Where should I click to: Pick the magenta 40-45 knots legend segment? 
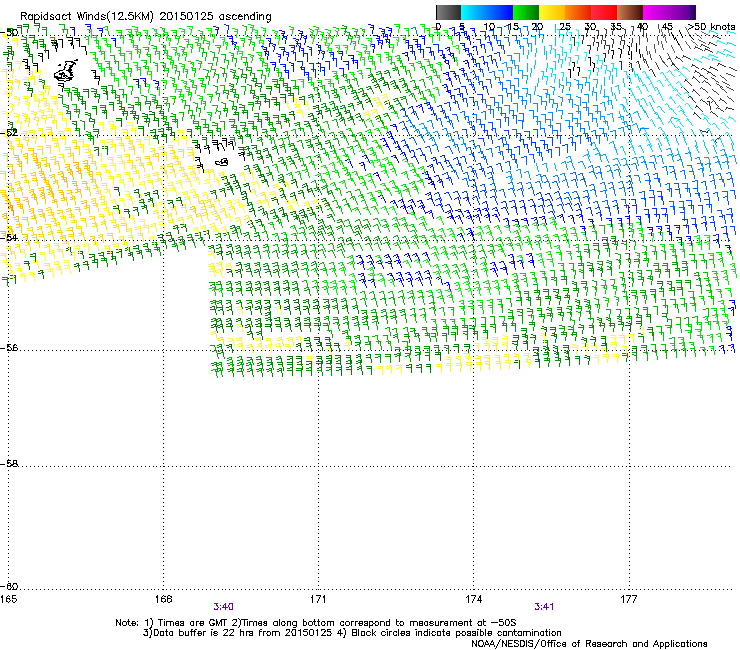tap(656, 12)
